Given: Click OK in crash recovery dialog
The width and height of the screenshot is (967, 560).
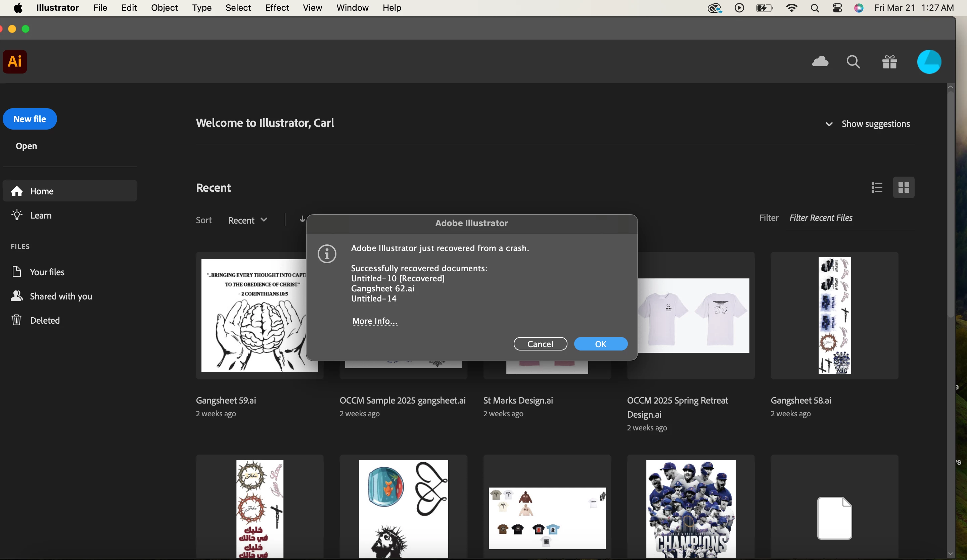Looking at the screenshot, I should pos(601,344).
